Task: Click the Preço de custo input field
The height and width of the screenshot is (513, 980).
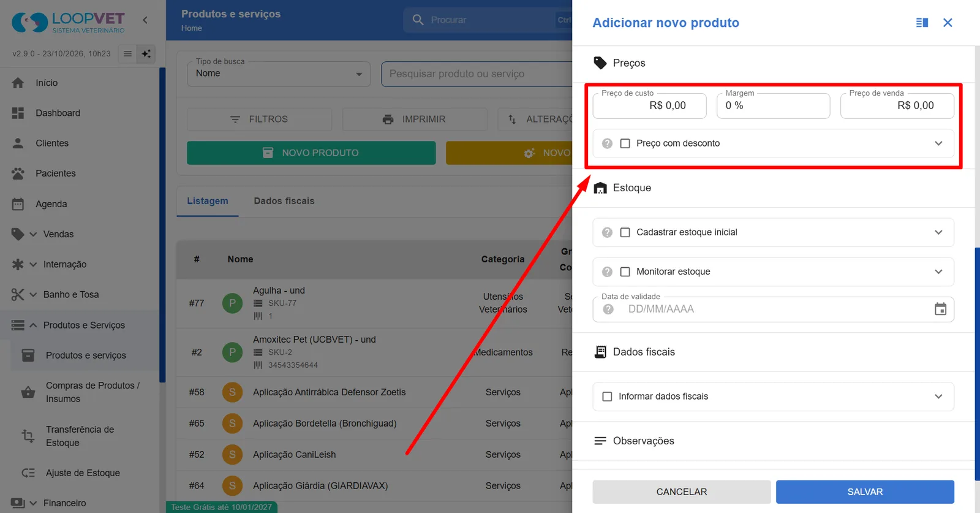Action: (x=649, y=105)
